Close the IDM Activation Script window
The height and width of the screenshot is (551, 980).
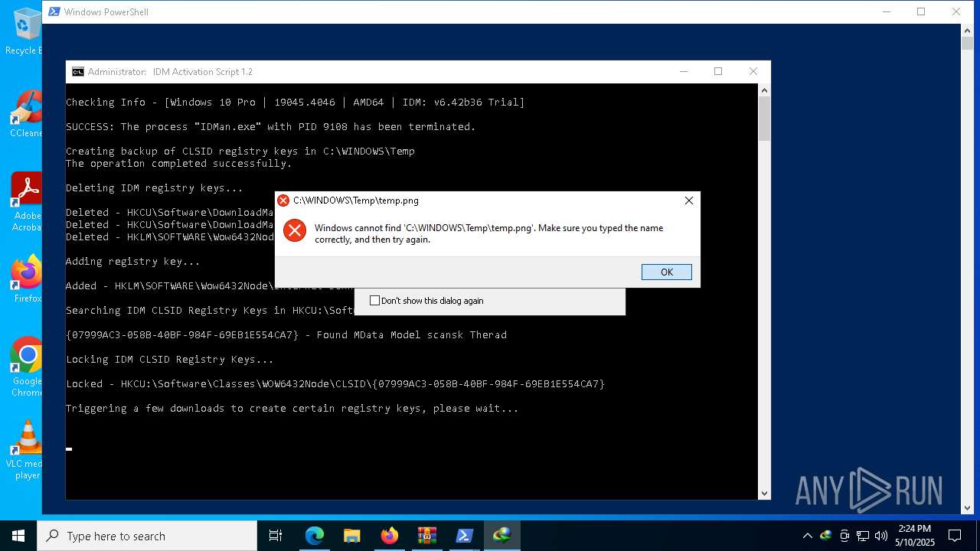tap(753, 72)
